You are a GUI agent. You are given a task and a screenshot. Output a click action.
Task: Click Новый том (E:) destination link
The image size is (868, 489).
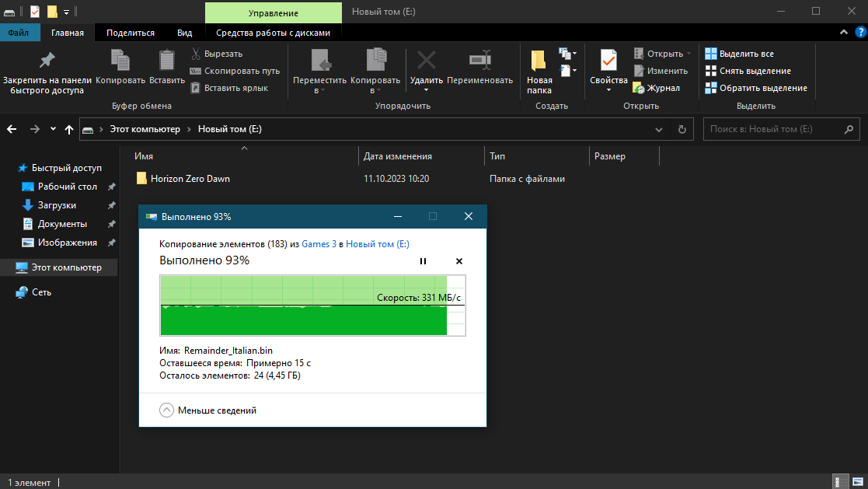tap(378, 244)
